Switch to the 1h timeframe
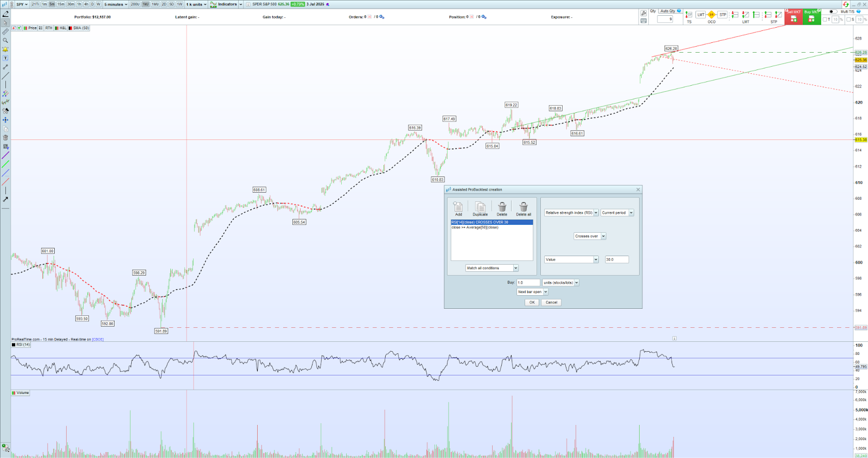Image resolution: width=868 pixels, height=458 pixels. coord(79,4)
